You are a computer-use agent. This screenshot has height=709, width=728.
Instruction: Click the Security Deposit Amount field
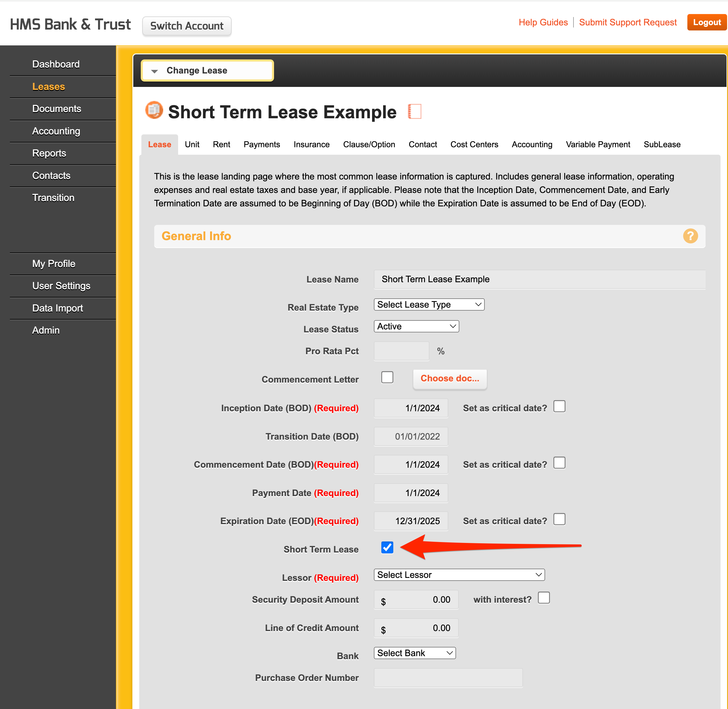(x=416, y=599)
